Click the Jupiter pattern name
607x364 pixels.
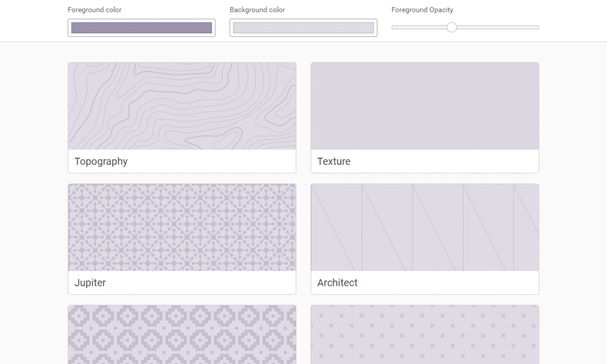coord(90,283)
